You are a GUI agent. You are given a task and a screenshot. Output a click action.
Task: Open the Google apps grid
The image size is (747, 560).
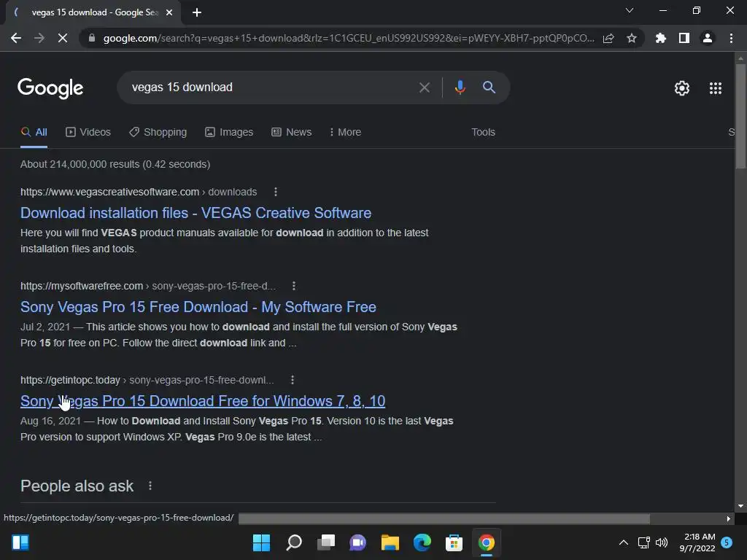tap(716, 88)
